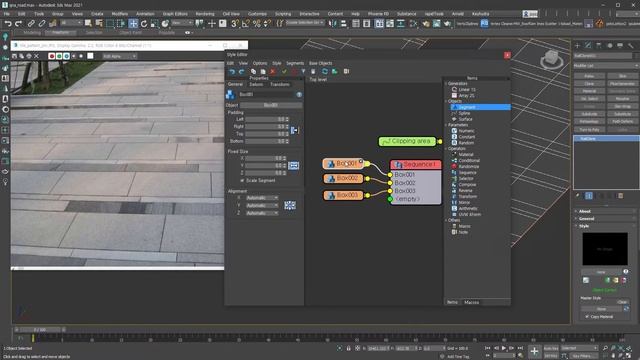Image resolution: width=640 pixels, height=360 pixels.
Task: Click the Go to Start playback button
Action: (x=487, y=348)
